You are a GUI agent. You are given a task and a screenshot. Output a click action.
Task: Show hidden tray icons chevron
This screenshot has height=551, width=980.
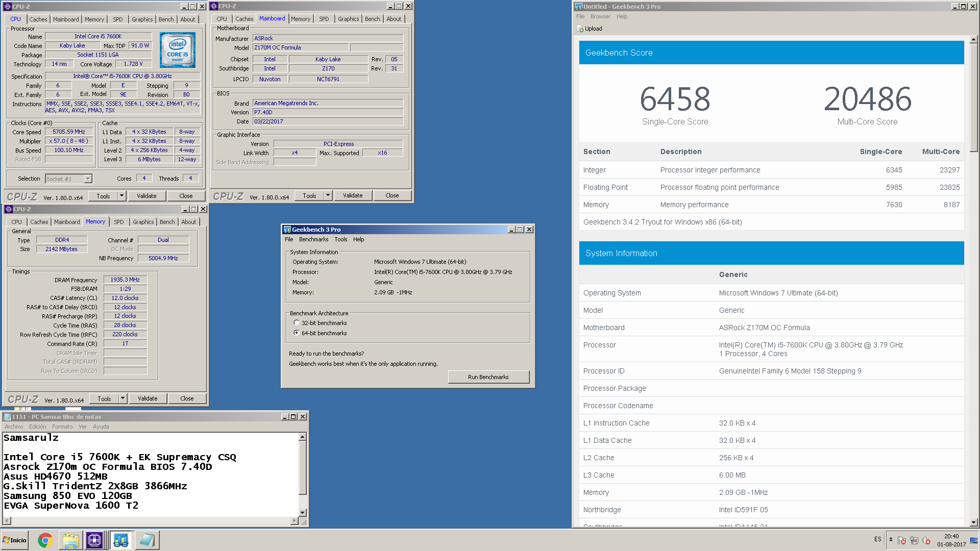point(891,540)
